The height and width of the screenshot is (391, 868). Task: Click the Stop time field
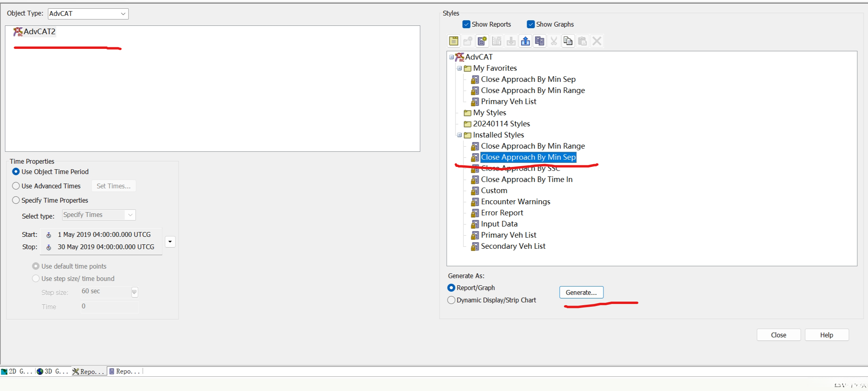106,247
